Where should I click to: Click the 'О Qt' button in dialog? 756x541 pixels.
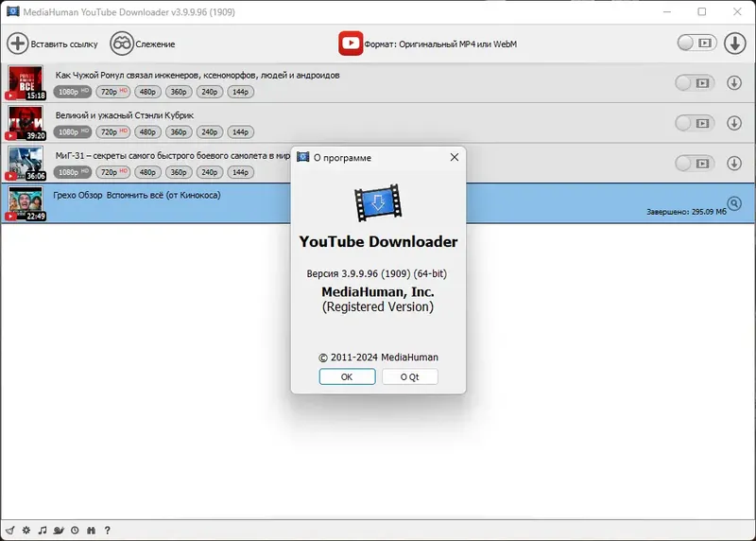point(410,377)
